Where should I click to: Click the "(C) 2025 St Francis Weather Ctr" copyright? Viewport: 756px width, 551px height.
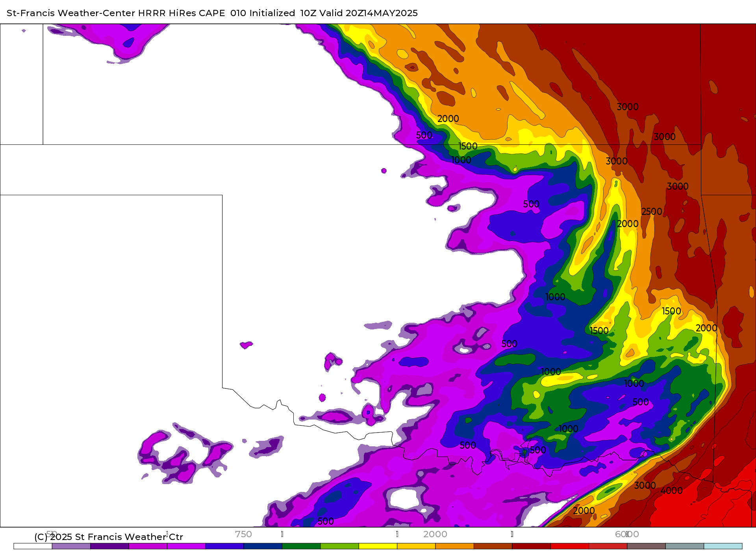pyautogui.click(x=109, y=537)
